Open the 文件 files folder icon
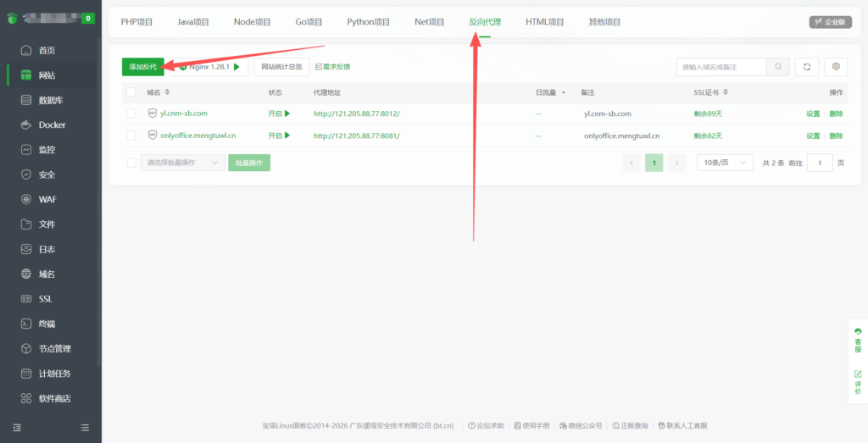The height and width of the screenshot is (443, 868). (x=26, y=224)
